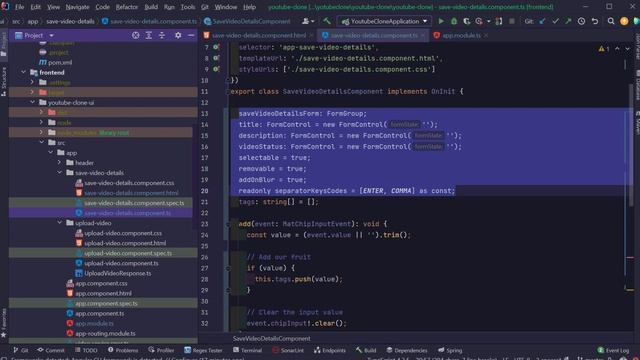Open the Endpoints tool window
This screenshot has height=360, width=640.
coord(330,350)
